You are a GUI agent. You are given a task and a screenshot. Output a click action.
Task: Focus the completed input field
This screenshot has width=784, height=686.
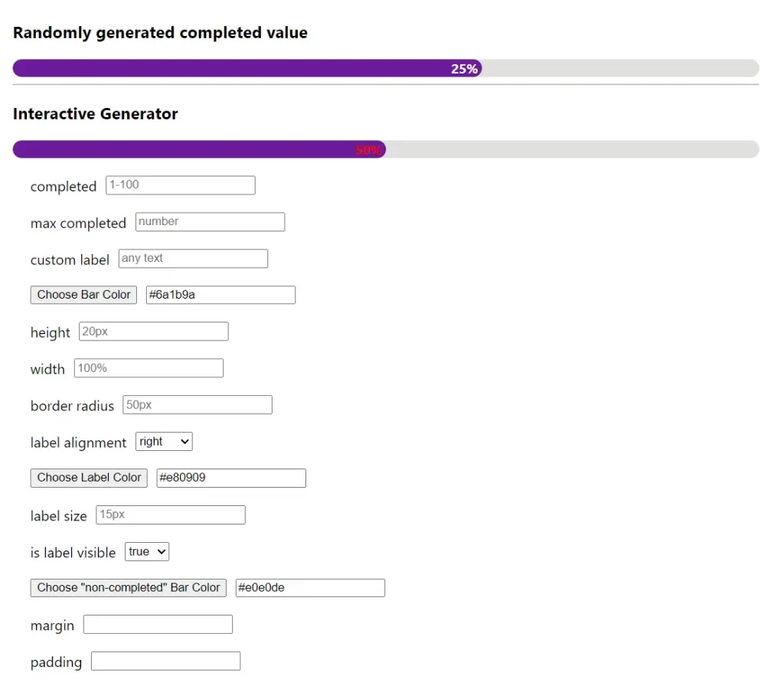point(180,185)
